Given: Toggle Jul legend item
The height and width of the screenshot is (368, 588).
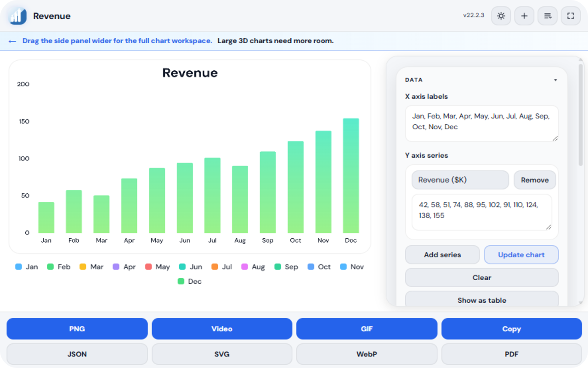Looking at the screenshot, I should (x=222, y=267).
